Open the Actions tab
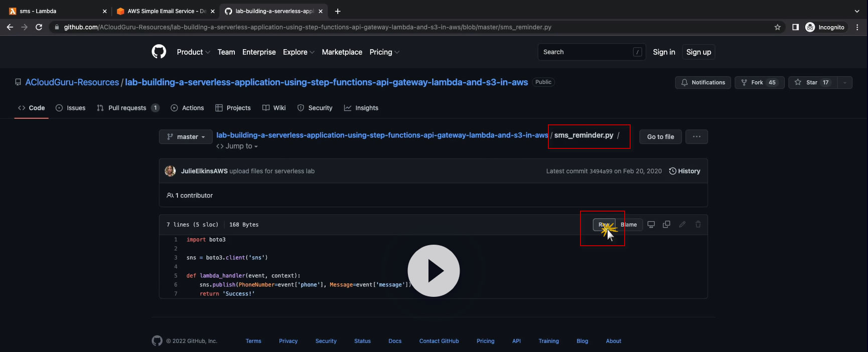The height and width of the screenshot is (352, 868). pyautogui.click(x=187, y=108)
